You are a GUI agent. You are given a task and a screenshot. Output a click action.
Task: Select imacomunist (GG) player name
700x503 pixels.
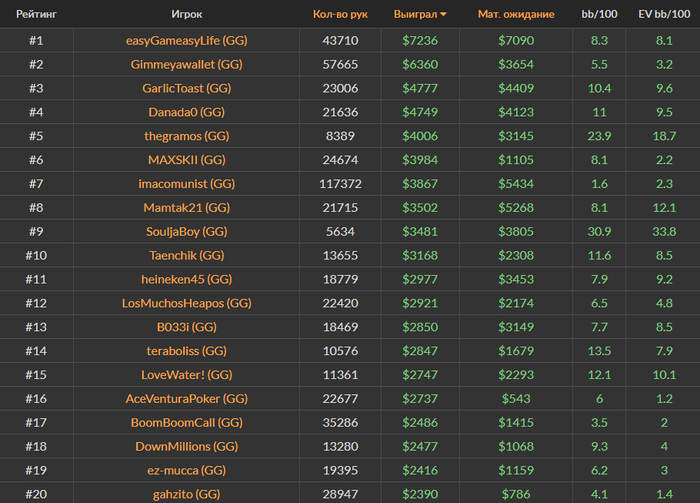click(187, 184)
